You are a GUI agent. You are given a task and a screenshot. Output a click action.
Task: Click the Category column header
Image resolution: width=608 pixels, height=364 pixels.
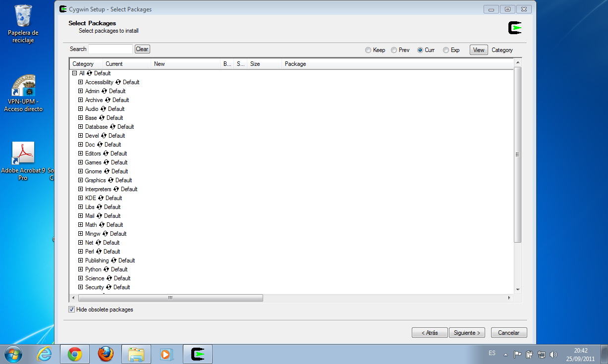click(86, 64)
